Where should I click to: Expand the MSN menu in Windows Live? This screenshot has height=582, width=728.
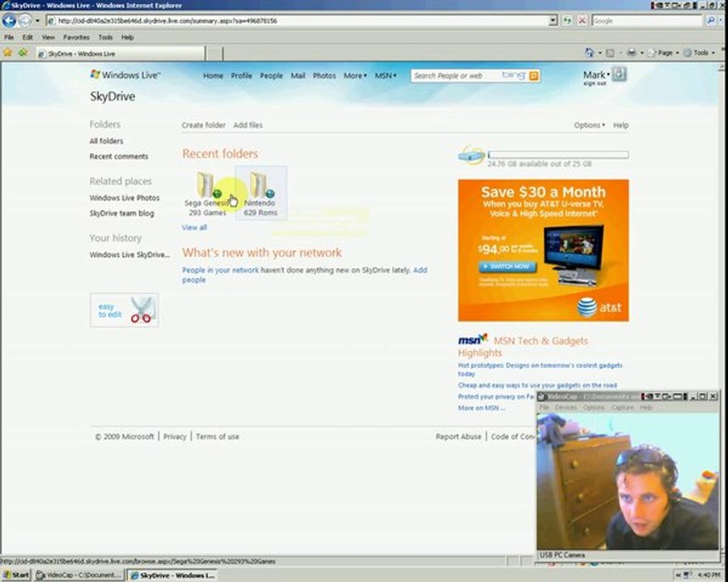click(385, 76)
